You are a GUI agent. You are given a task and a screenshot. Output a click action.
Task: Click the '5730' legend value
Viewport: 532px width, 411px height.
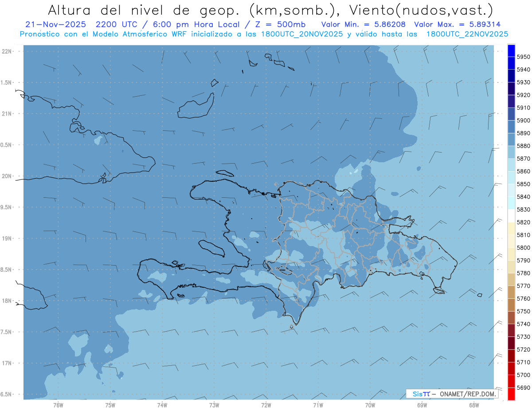523,337
